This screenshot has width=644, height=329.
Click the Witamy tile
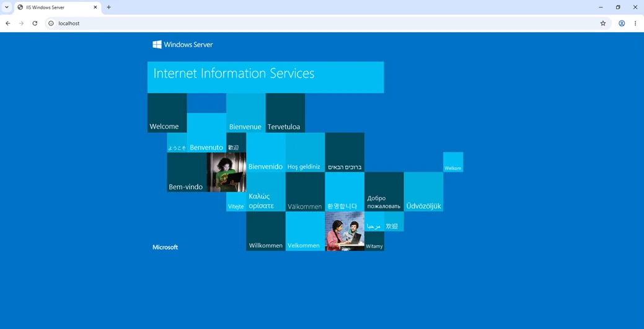click(x=374, y=241)
